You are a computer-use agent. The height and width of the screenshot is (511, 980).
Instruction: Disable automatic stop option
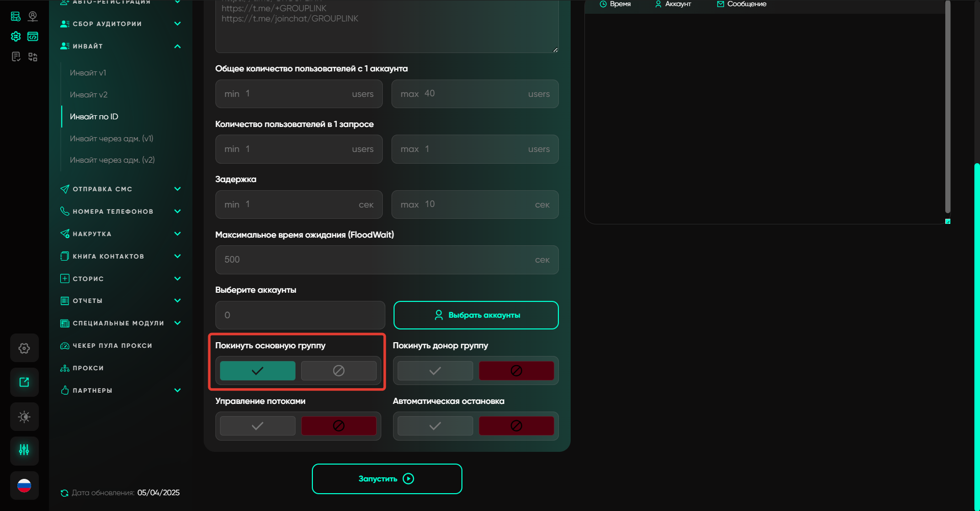point(516,426)
